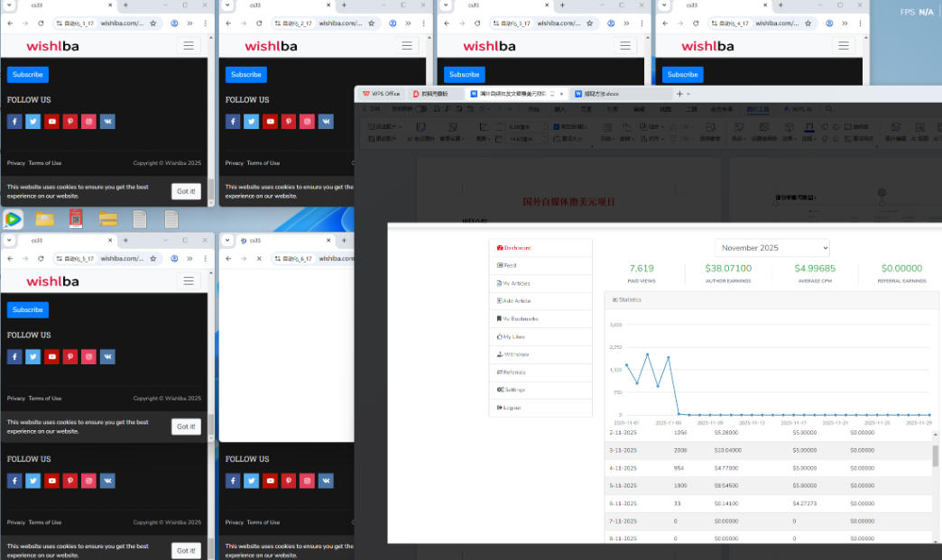
Task: Click the VK icon in the 2_17 window footer
Action: tap(326, 122)
